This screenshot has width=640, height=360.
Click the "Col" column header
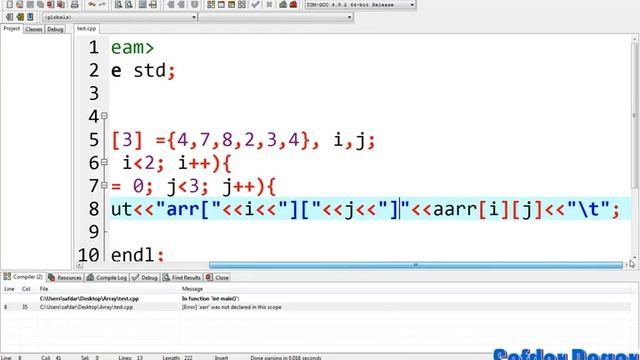pyautogui.click(x=26, y=289)
